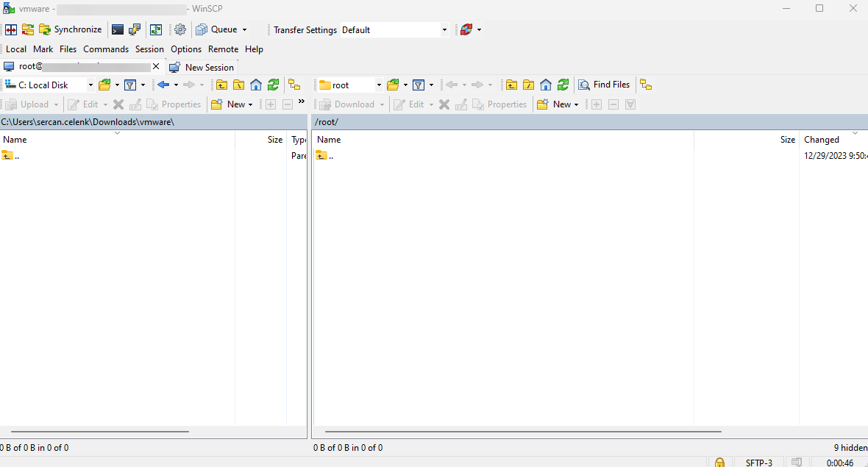The width and height of the screenshot is (868, 467).
Task: Open the terminal console icon
Action: click(x=118, y=30)
